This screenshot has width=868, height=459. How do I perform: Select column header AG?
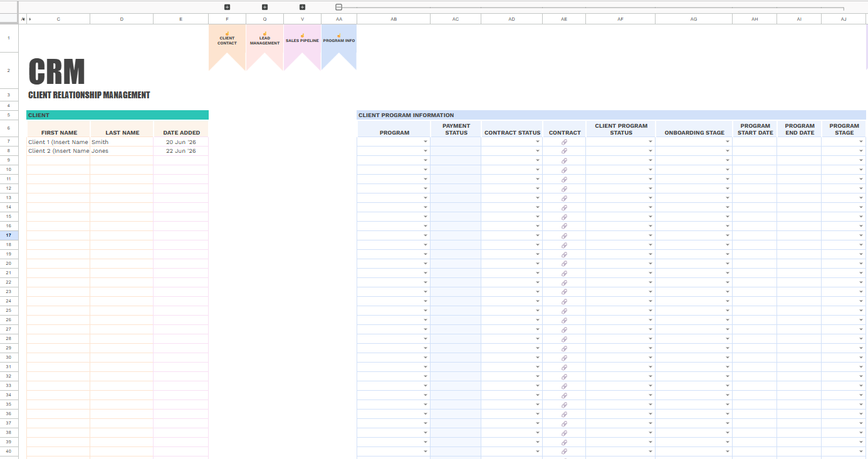(694, 19)
